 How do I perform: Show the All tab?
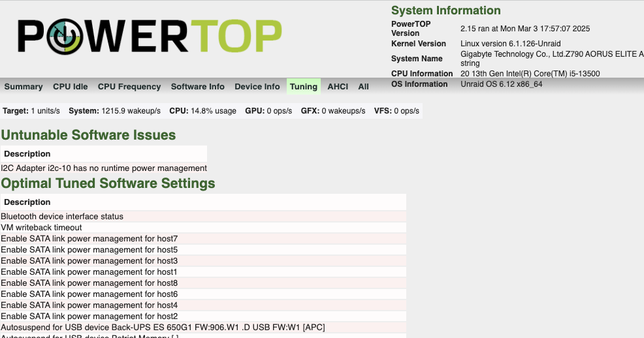pos(364,87)
